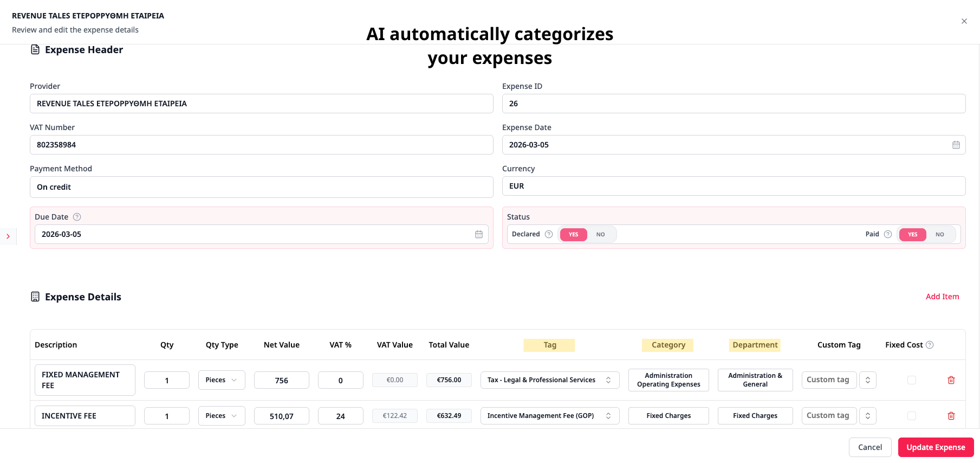
Task: Expand the Incentive Management Fee (GOP) tag dropdown
Action: pos(549,416)
